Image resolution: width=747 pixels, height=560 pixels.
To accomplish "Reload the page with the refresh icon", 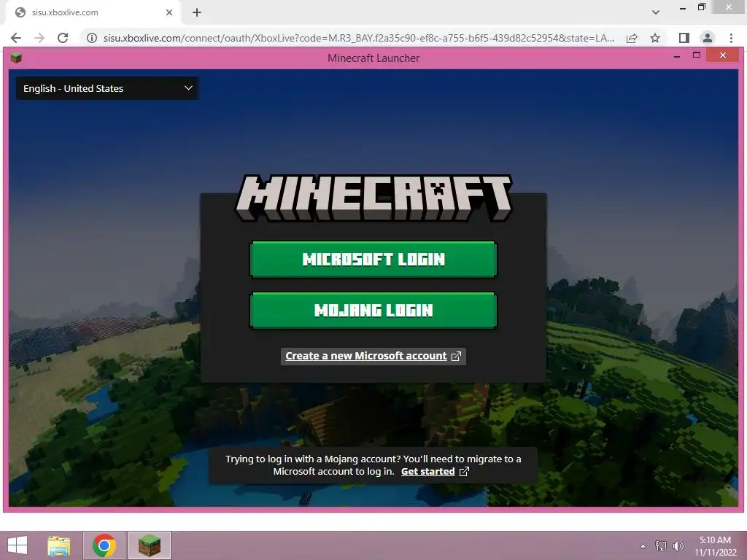I will pyautogui.click(x=63, y=38).
